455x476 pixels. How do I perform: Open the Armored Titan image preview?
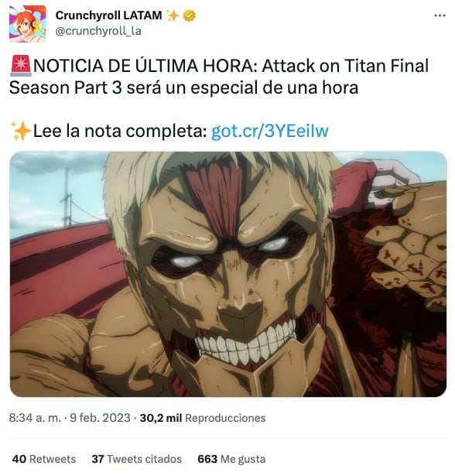(x=228, y=274)
